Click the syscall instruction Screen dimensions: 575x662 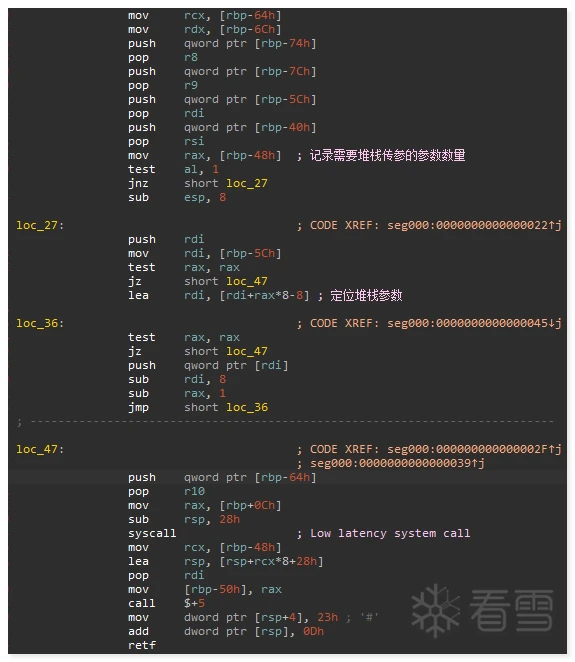point(152,533)
